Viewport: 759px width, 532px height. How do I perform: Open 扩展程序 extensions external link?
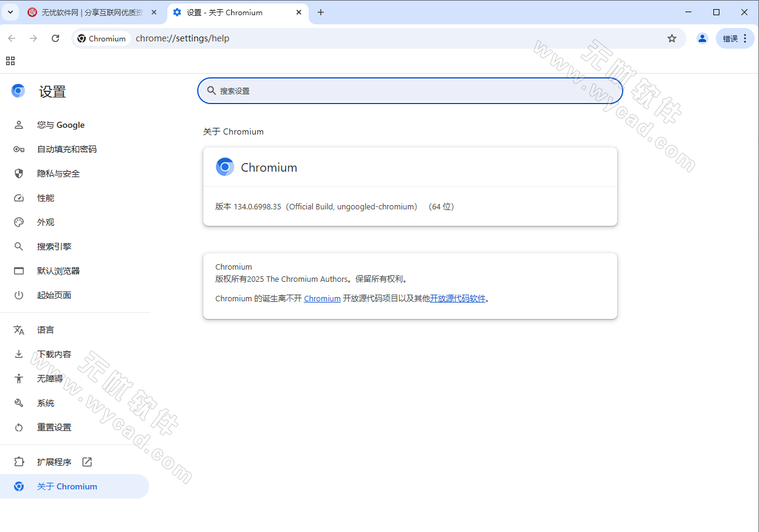click(54, 462)
